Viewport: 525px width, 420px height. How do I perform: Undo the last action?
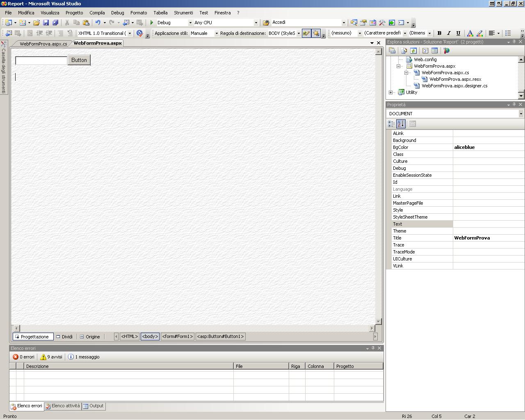click(x=98, y=23)
